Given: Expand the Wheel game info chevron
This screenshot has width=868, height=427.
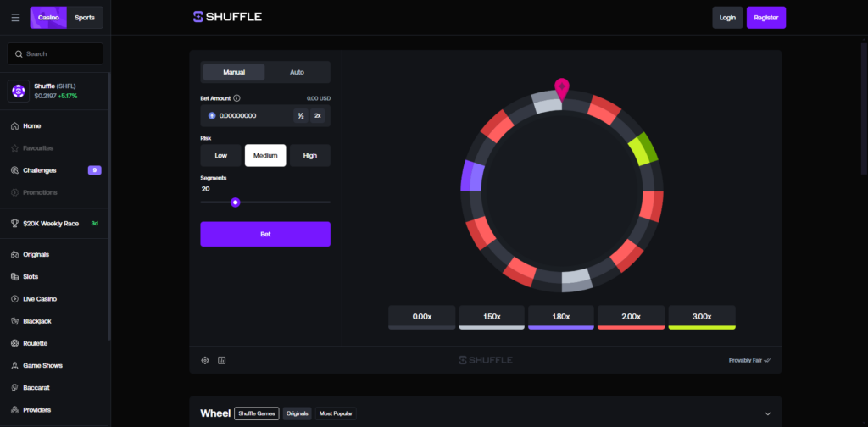Looking at the screenshot, I should coord(768,413).
